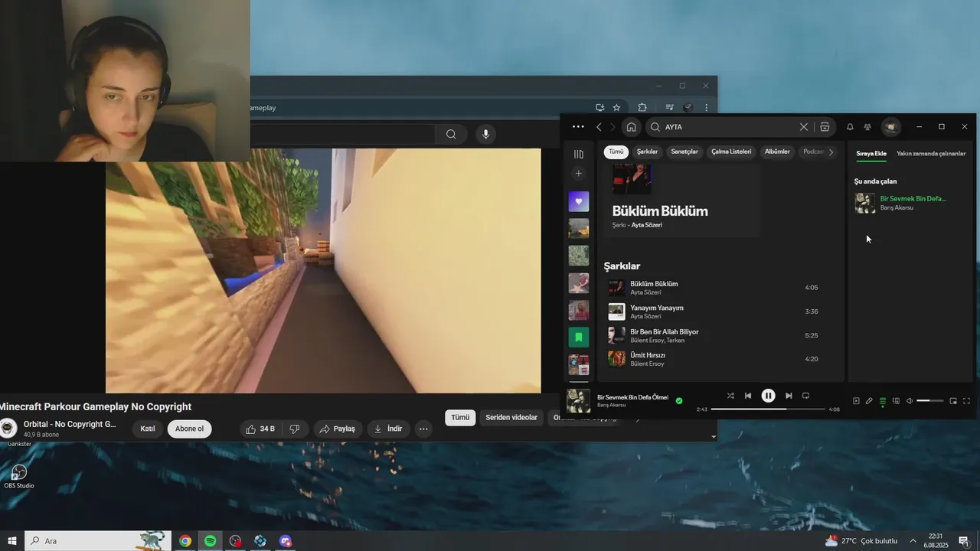Adjust the Spotify volume slider

(930, 401)
